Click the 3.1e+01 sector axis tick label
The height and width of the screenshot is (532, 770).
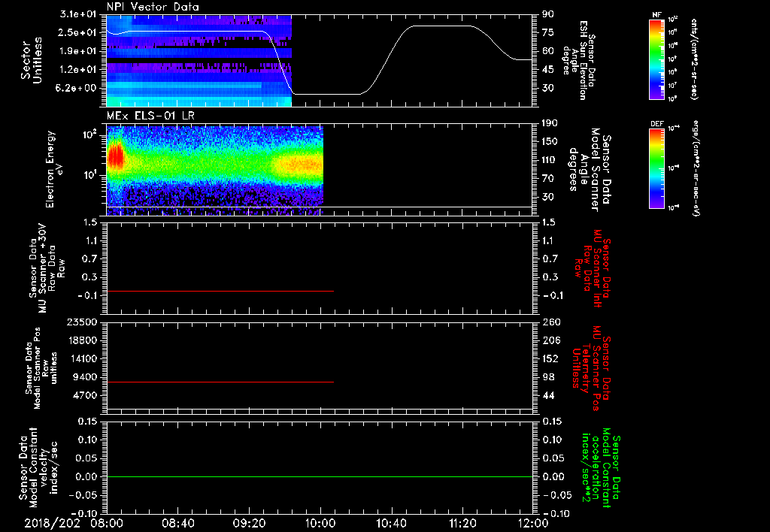coord(78,14)
